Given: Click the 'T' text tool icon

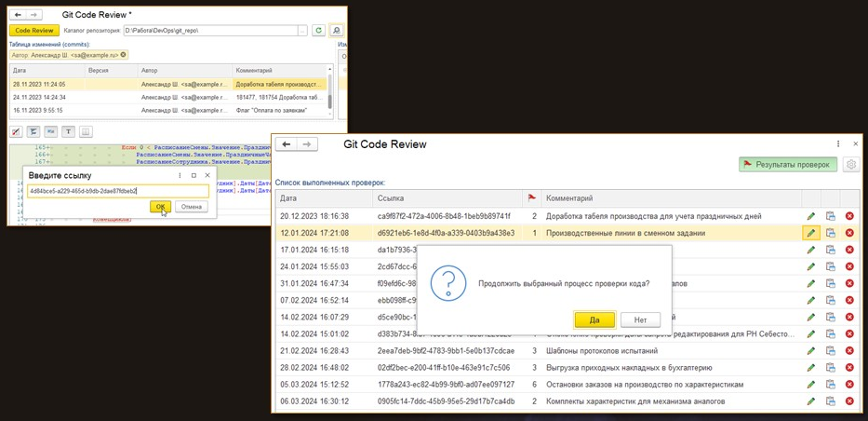Looking at the screenshot, I should pyautogui.click(x=69, y=131).
